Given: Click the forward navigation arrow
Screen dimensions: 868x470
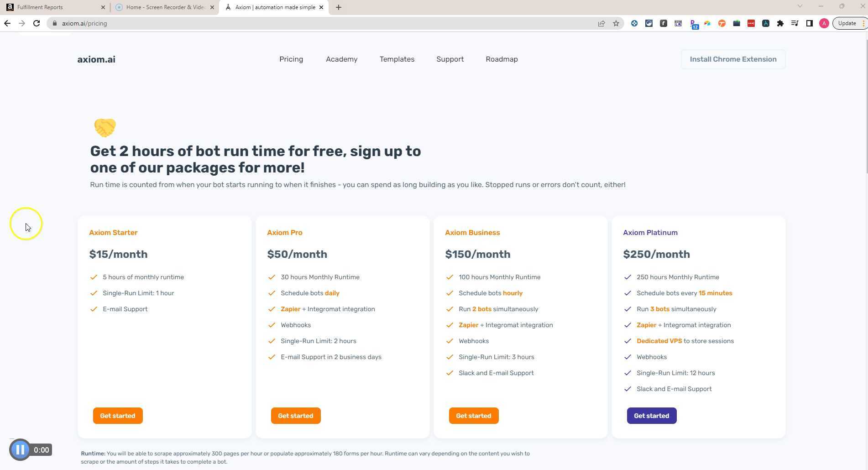Looking at the screenshot, I should click(22, 23).
